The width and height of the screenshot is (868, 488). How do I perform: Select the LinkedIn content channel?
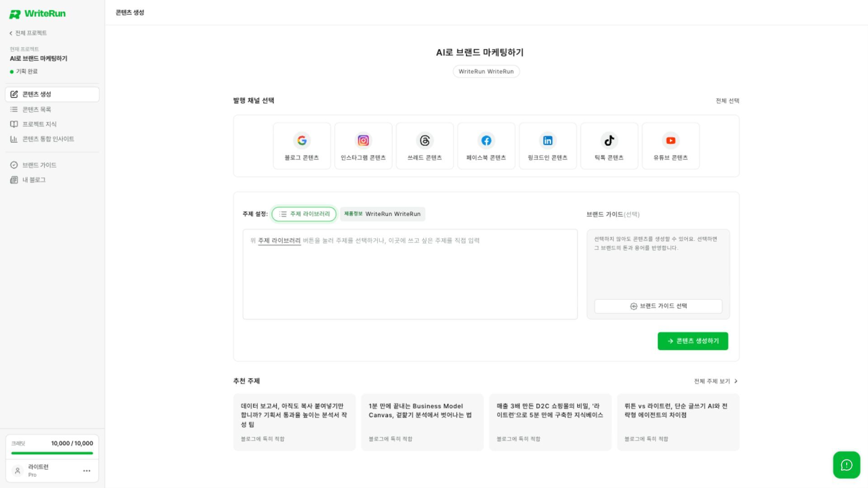(x=547, y=146)
